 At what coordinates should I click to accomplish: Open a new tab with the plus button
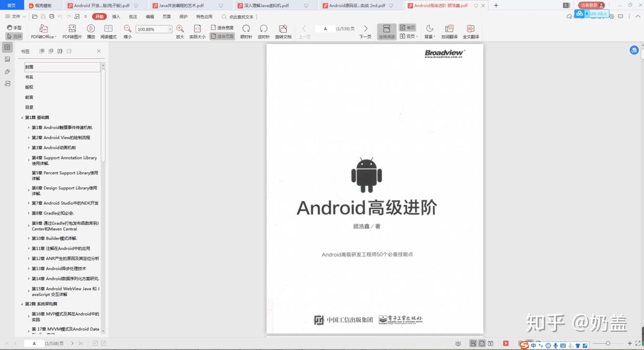tap(495, 5)
